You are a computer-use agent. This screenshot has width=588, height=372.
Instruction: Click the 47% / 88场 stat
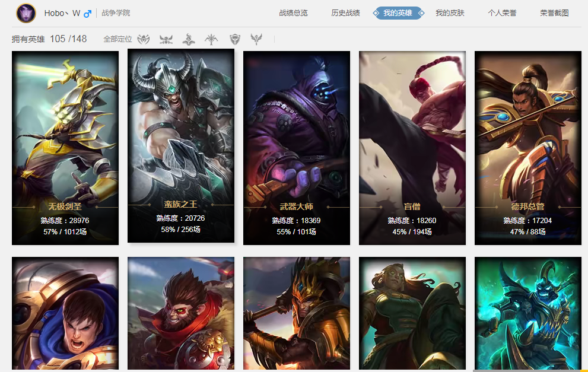[527, 232]
